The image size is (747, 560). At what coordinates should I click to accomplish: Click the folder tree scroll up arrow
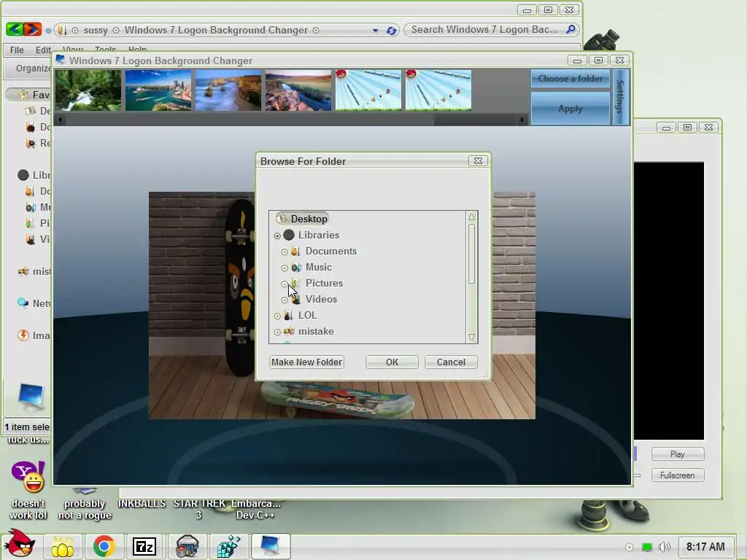[471, 217]
